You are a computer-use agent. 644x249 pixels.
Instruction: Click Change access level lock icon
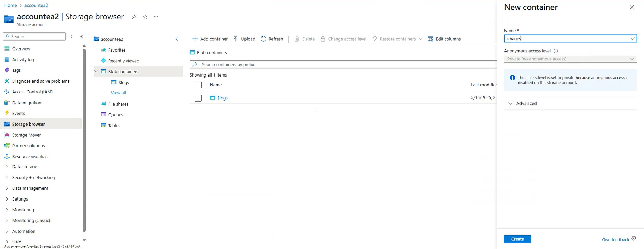tap(323, 39)
